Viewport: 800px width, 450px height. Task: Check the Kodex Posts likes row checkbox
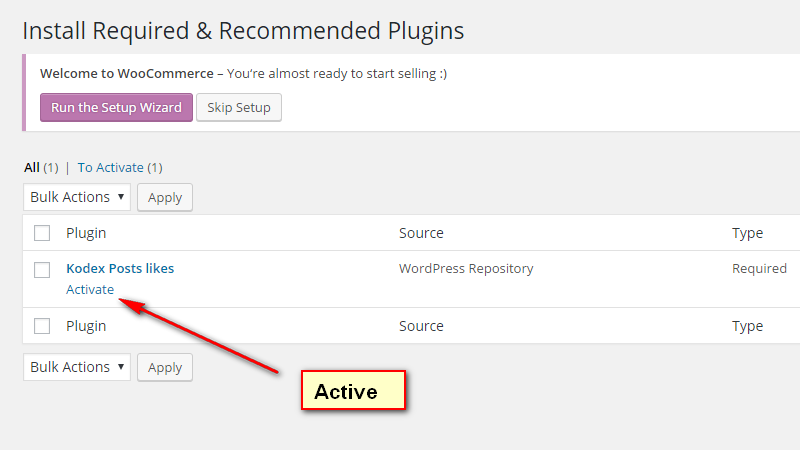42,269
